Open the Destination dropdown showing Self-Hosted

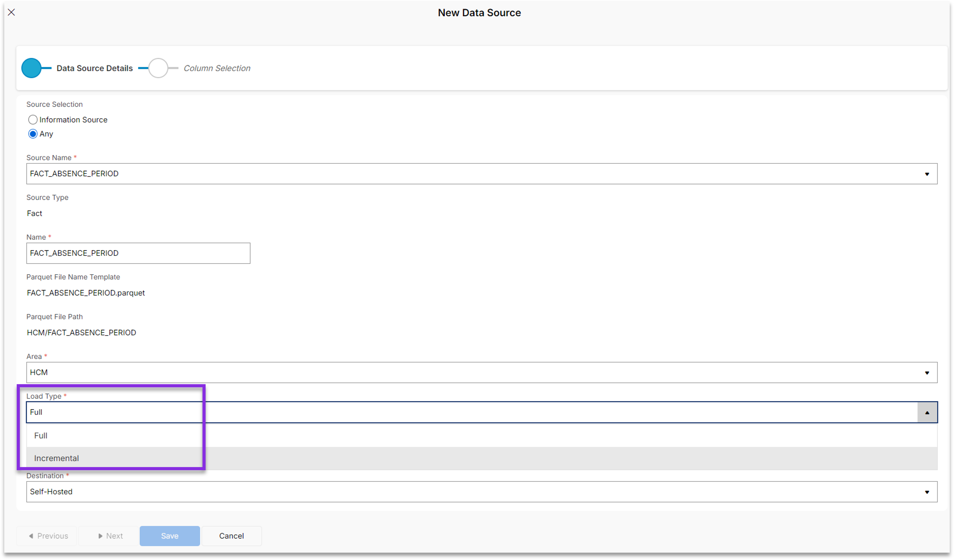click(481, 492)
